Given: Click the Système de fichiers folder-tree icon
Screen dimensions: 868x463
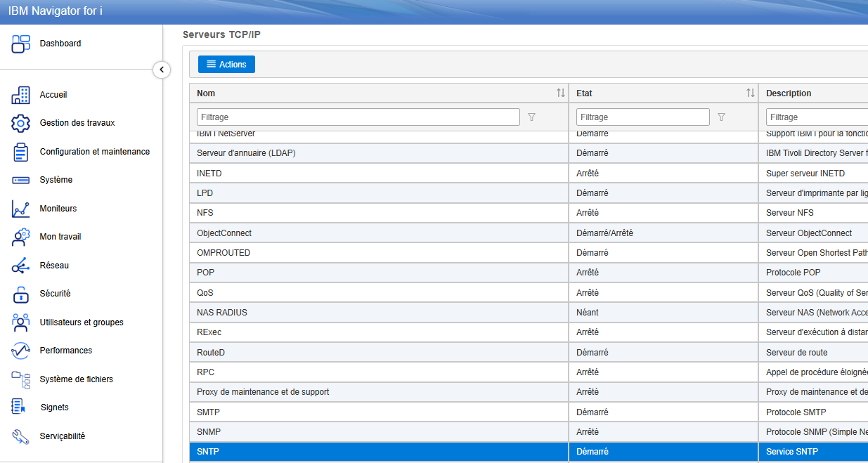Looking at the screenshot, I should 21,379.
